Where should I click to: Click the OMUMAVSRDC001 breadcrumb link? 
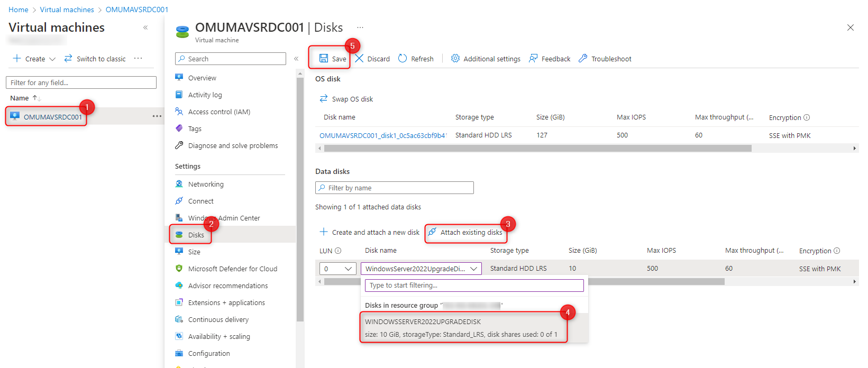click(137, 10)
